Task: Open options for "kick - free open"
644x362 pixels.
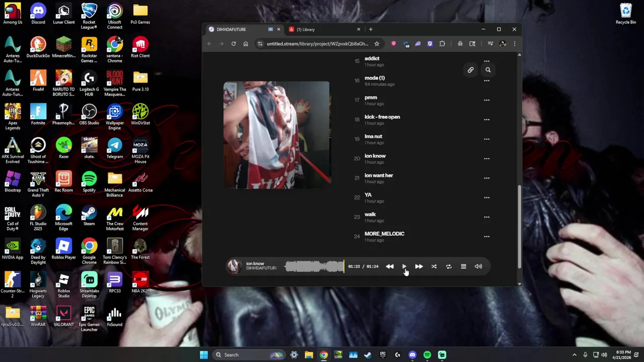Action: tap(487, 120)
